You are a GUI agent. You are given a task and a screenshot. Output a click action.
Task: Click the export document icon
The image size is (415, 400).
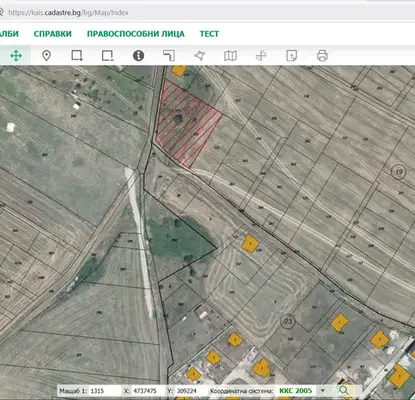[292, 56]
